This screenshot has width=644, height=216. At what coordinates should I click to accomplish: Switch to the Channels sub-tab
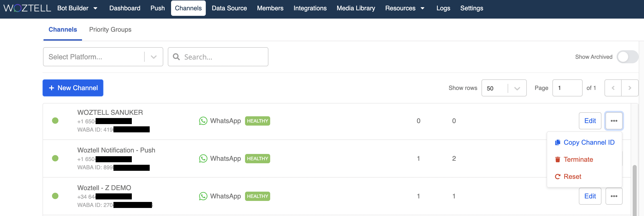tap(63, 30)
